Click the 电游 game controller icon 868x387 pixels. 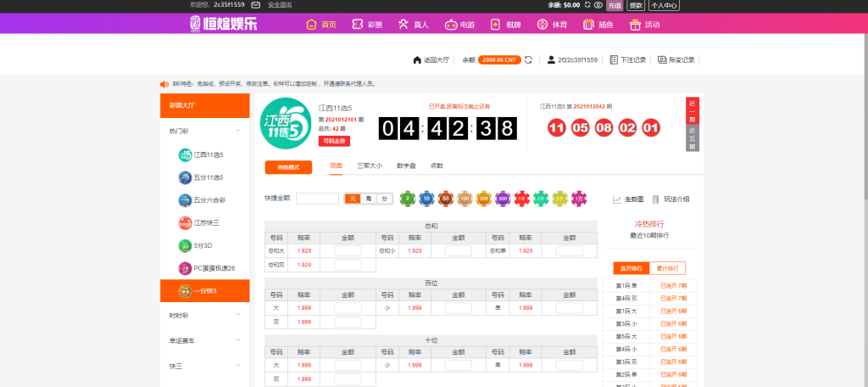[451, 25]
